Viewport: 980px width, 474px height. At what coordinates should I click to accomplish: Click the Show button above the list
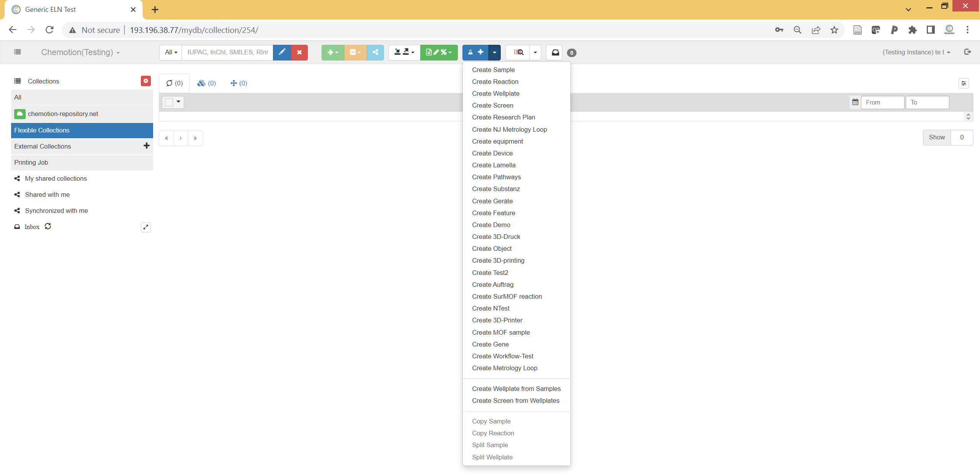[x=937, y=137]
